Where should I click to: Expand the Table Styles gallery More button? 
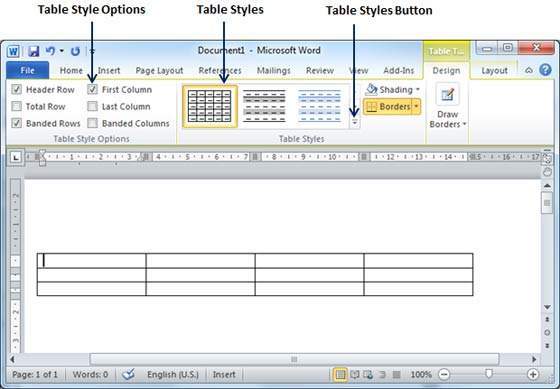click(355, 122)
